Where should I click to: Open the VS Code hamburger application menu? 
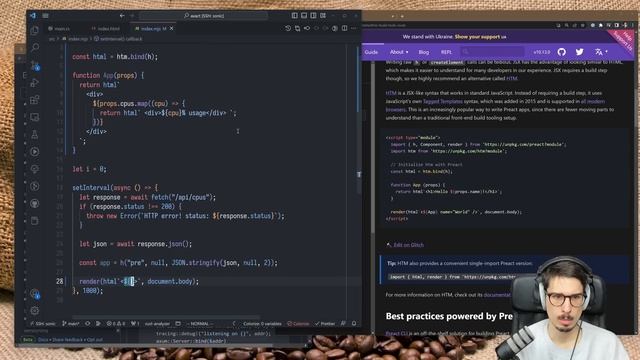coord(45,16)
